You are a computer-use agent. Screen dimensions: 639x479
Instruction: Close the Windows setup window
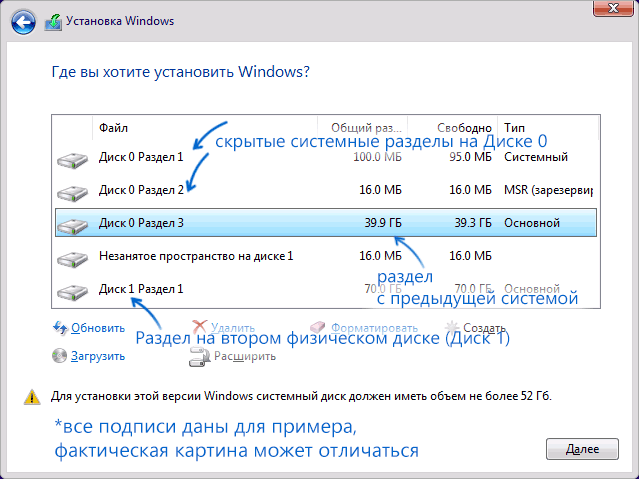[613, 8]
